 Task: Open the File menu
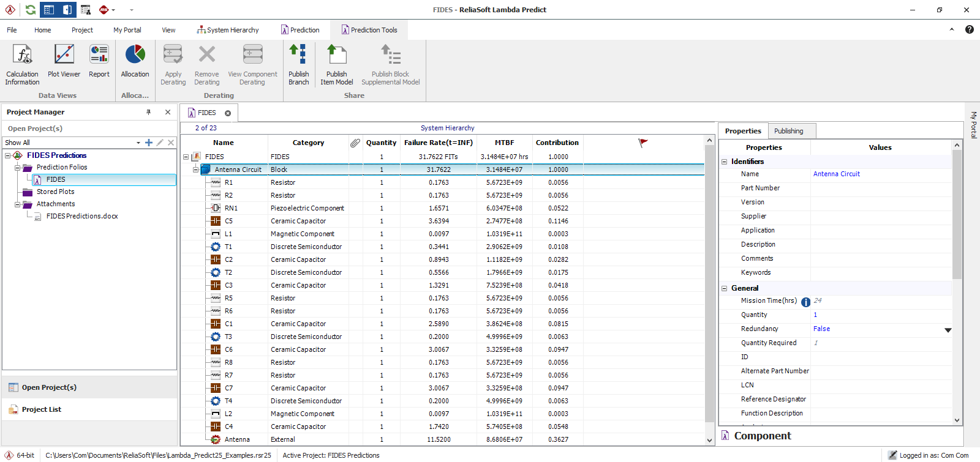click(12, 30)
